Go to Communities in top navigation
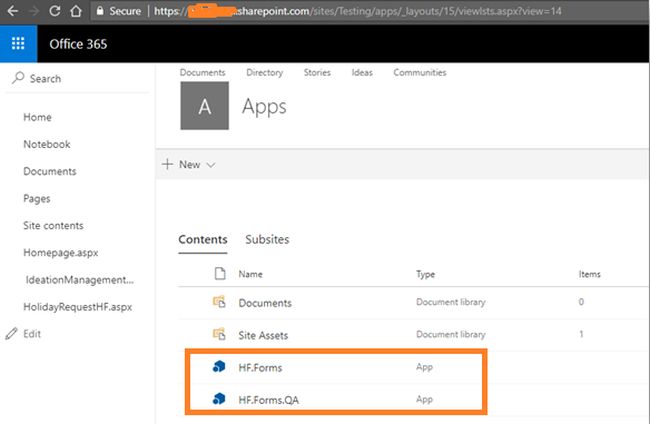The image size is (650, 424). click(x=420, y=73)
